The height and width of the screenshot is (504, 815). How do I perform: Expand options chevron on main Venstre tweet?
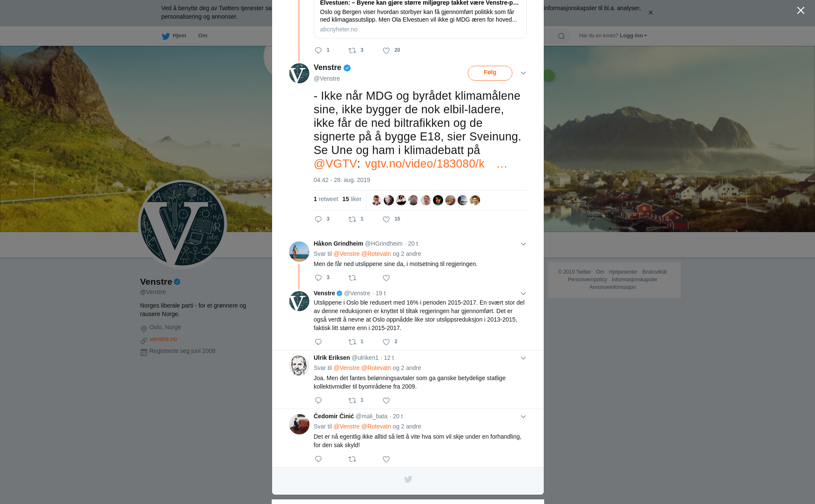click(523, 73)
